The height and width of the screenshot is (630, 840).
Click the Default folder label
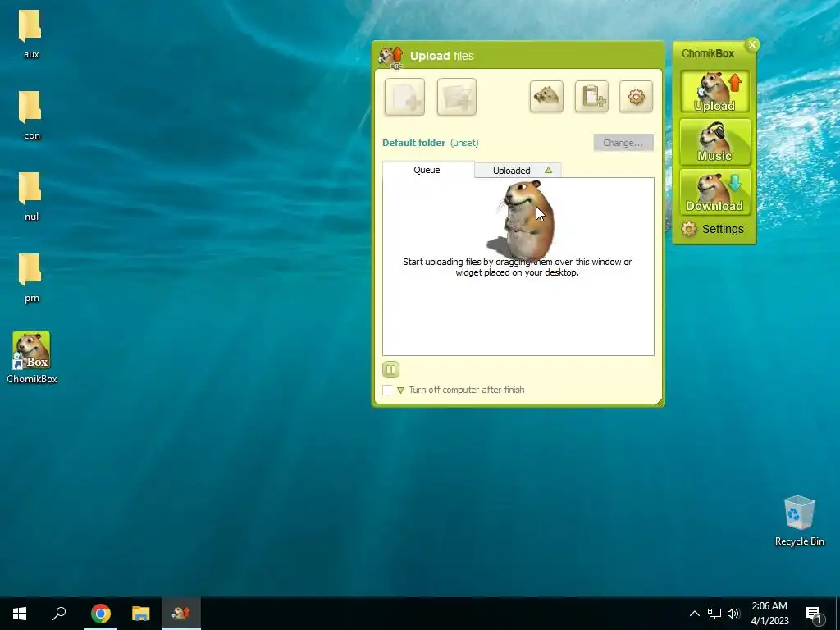pos(413,143)
